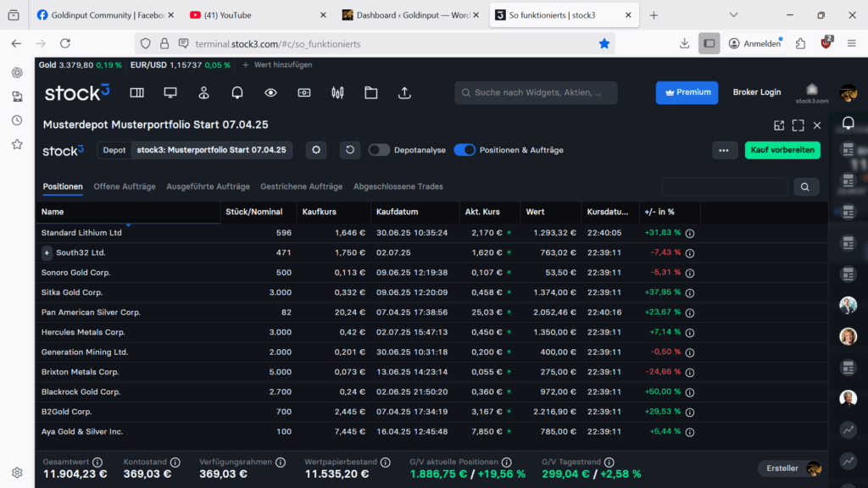
Task: Open the stock3 layout columns icon
Action: (x=136, y=93)
